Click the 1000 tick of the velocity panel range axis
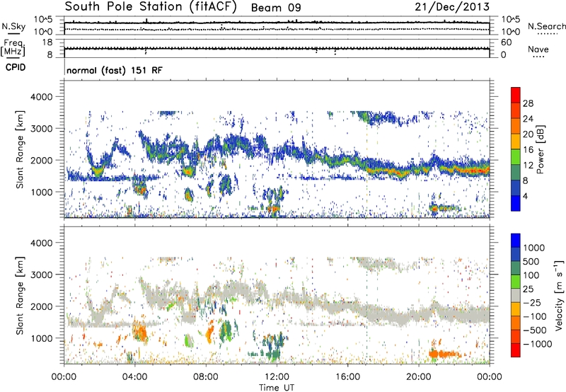Viewport: 566px width, 392px height. point(41,338)
